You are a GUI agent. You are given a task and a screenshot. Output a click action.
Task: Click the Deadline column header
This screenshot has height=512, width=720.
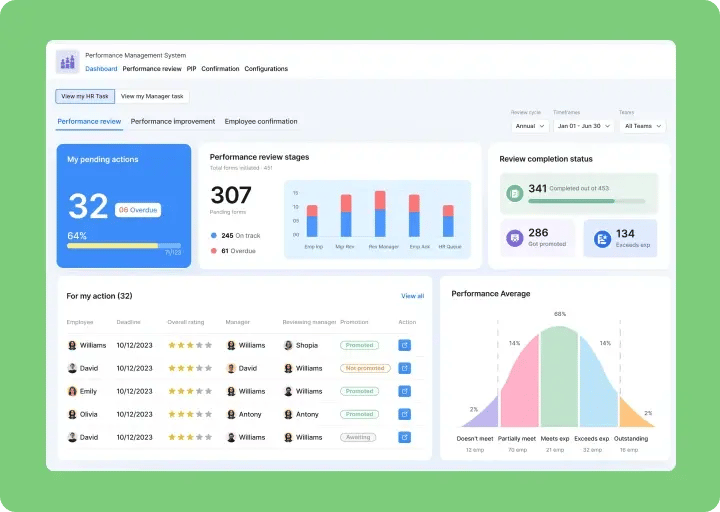[129, 322]
